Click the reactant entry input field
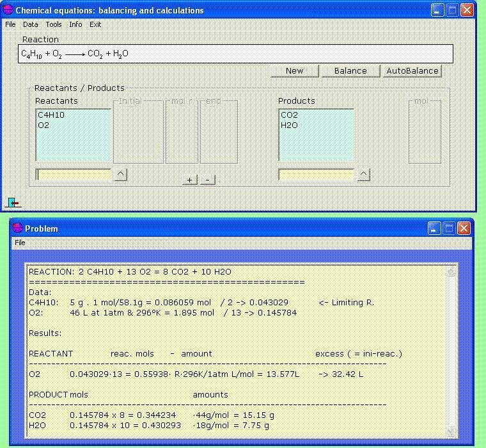 click(74, 175)
